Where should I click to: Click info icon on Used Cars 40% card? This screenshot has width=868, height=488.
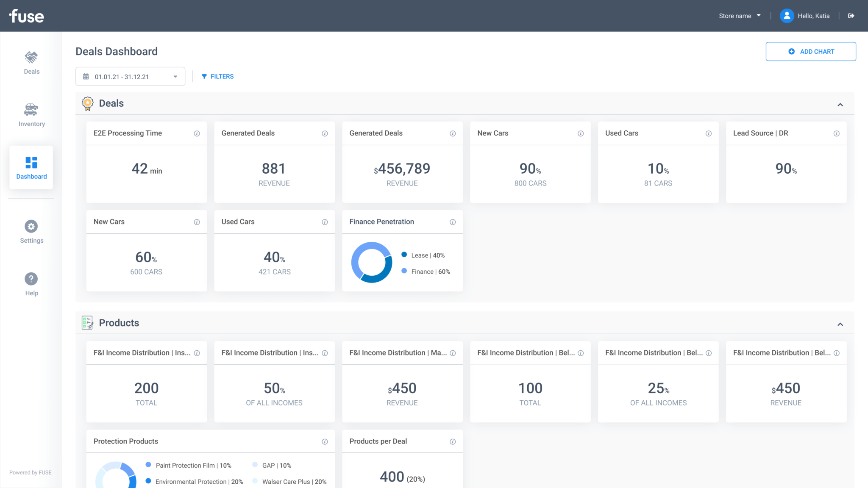click(325, 222)
